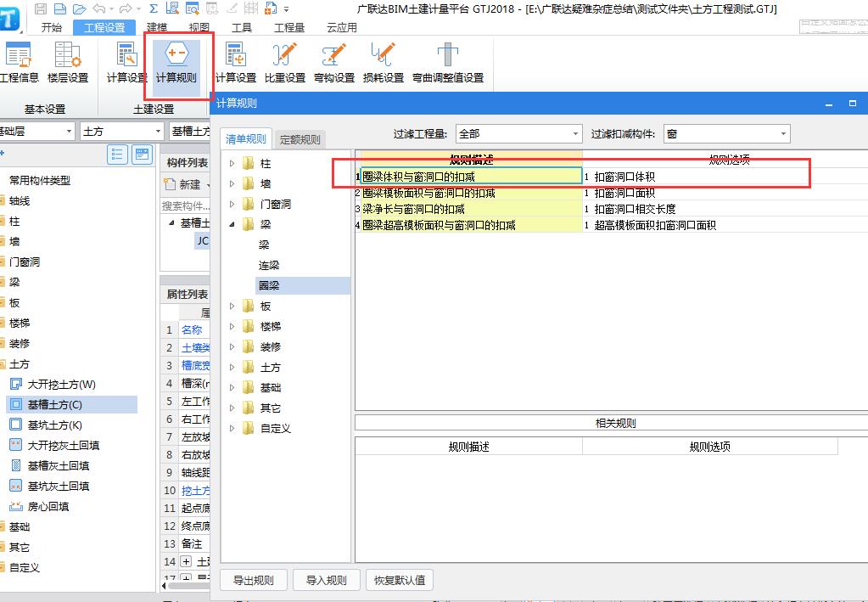Open 工程信息 project info tool
868x602 pixels.
tap(19, 62)
